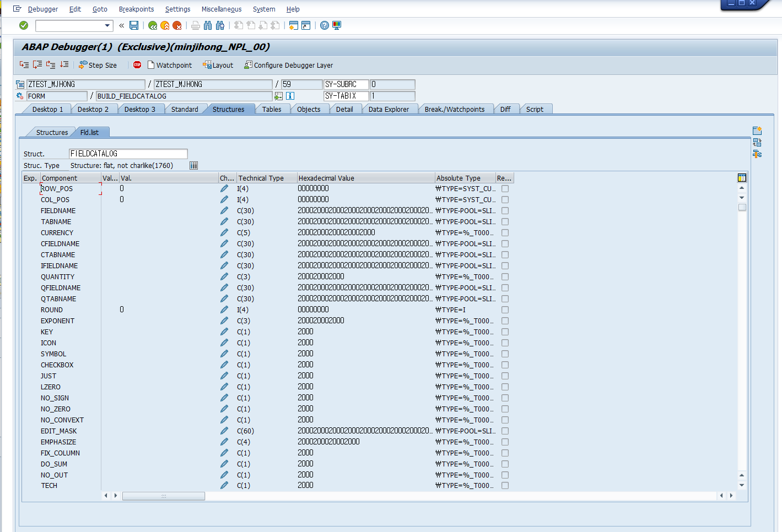Open the Breakpoints menu
This screenshot has height=532, width=782.
point(137,9)
